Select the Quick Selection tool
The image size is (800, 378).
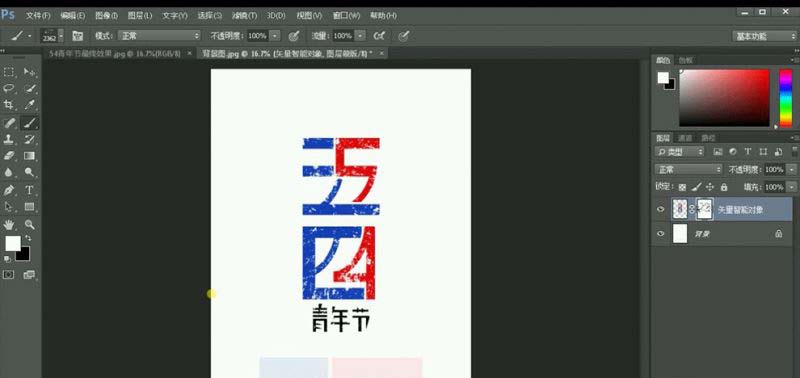(30, 88)
